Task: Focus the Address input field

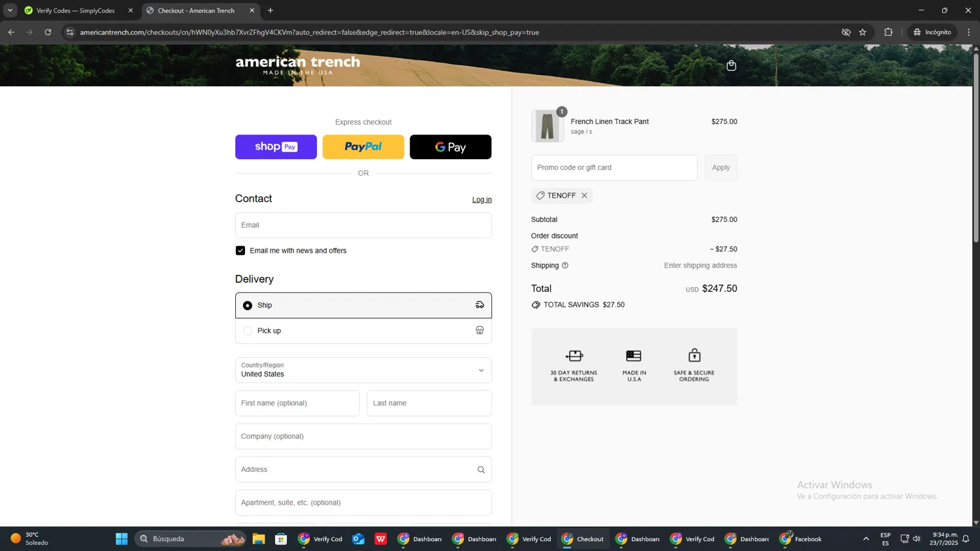Action: (x=363, y=470)
